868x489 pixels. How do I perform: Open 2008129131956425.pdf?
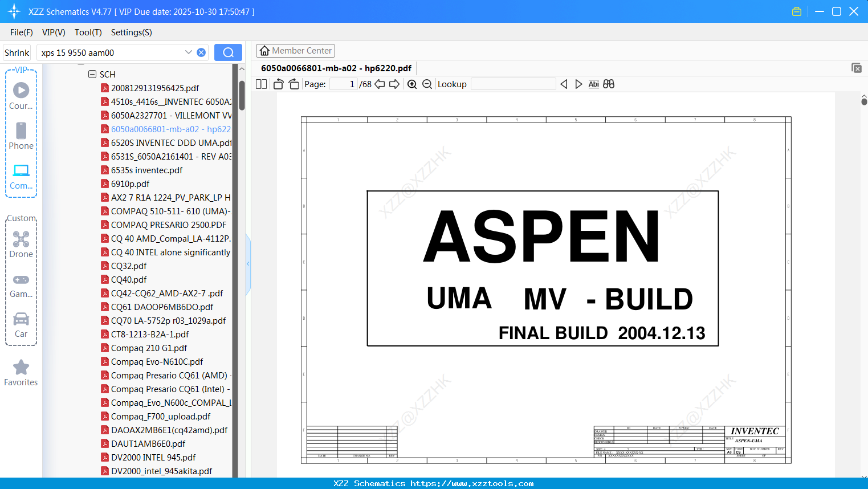[x=155, y=88]
